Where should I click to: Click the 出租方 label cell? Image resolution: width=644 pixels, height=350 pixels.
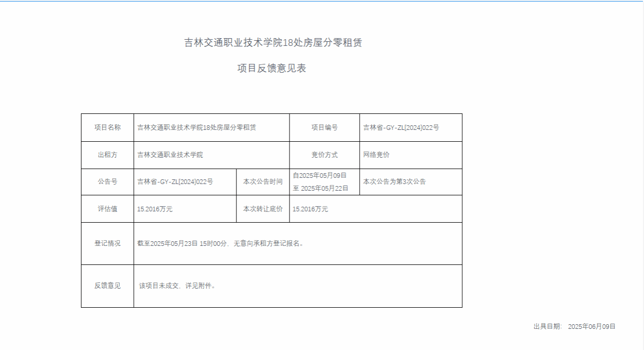[107, 155]
